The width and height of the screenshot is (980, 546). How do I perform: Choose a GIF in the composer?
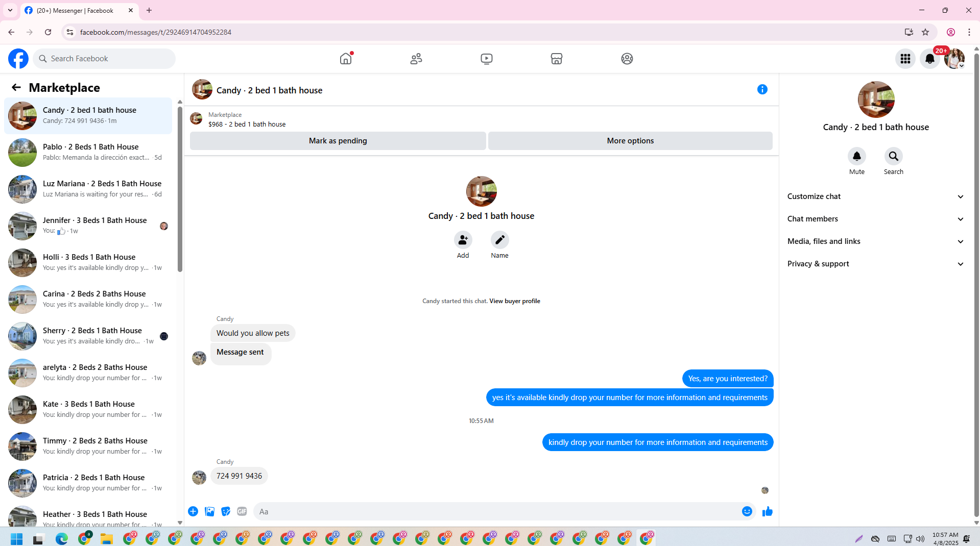(242, 511)
